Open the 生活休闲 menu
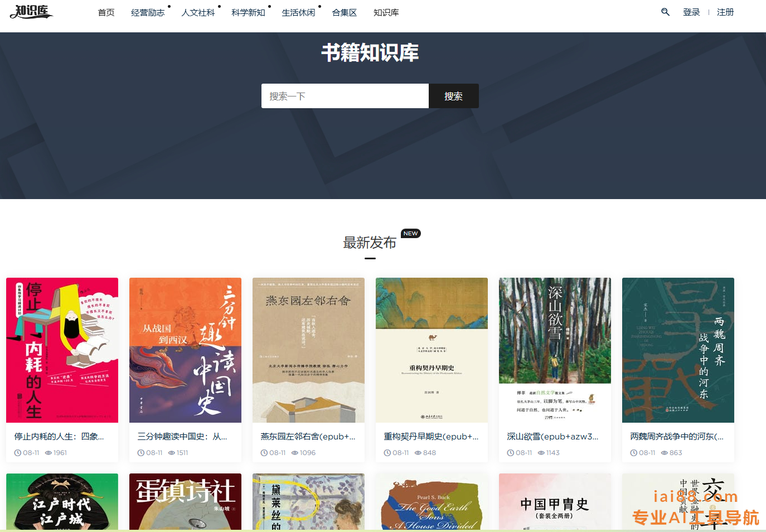 [x=298, y=12]
